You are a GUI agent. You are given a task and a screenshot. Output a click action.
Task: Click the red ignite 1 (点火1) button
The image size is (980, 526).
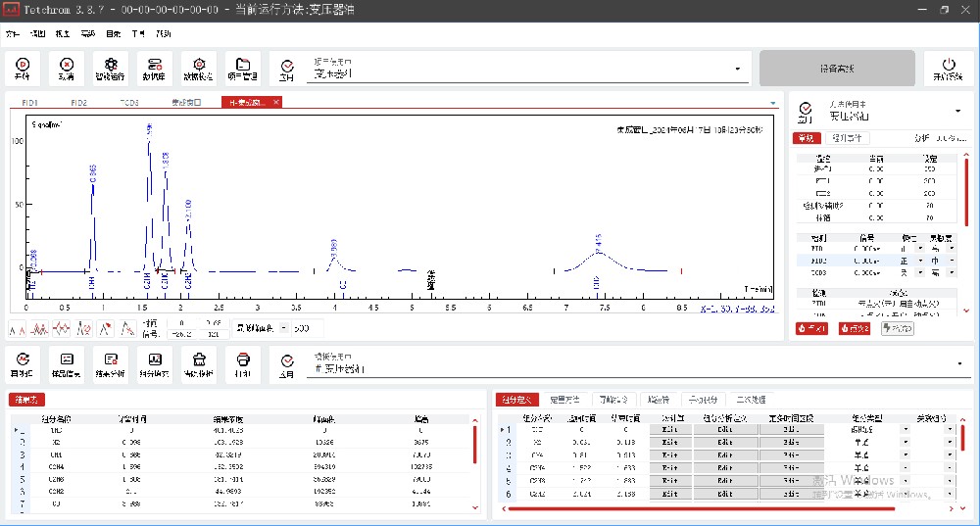pos(812,328)
